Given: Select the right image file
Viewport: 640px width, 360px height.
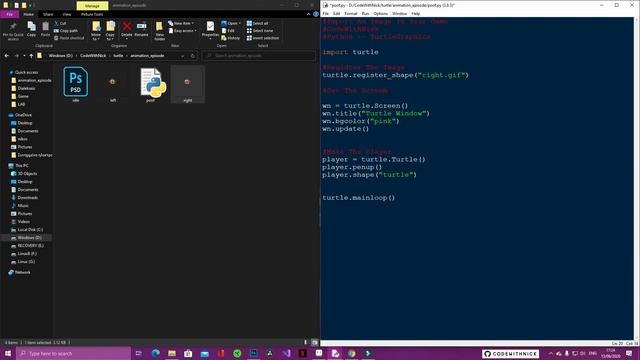Looking at the screenshot, I should click(x=188, y=84).
